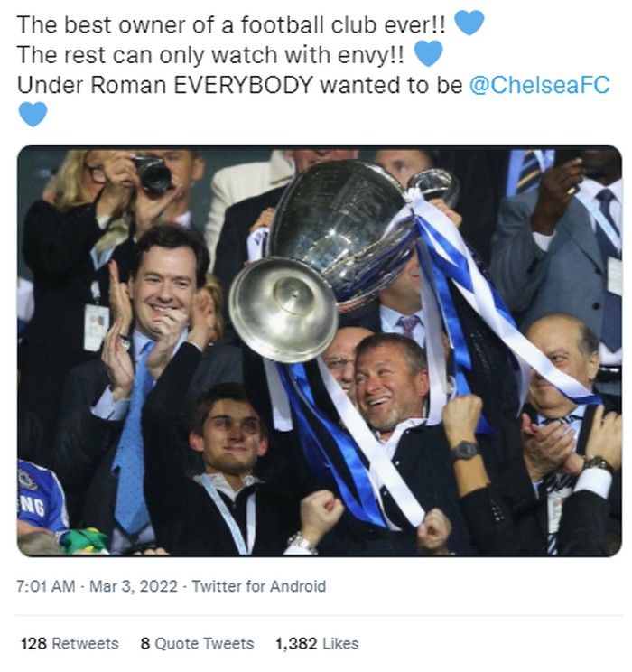Click the blue heart below the tweet text
Image resolution: width=632 pixels, height=672 pixels.
[33, 115]
